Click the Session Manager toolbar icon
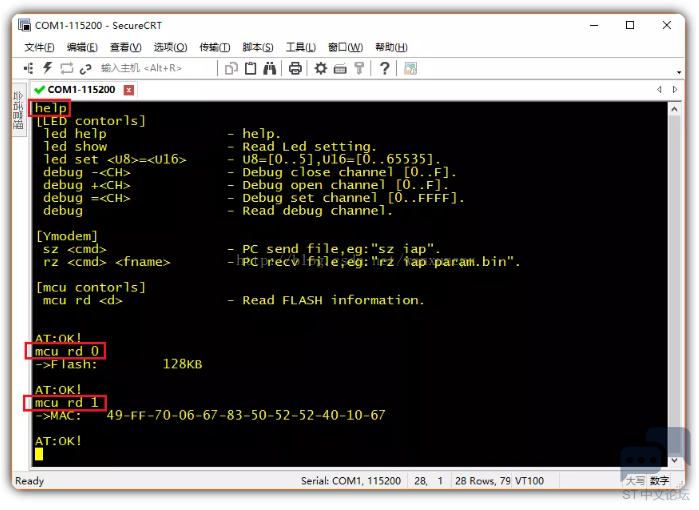699x510 pixels. [x=29, y=68]
